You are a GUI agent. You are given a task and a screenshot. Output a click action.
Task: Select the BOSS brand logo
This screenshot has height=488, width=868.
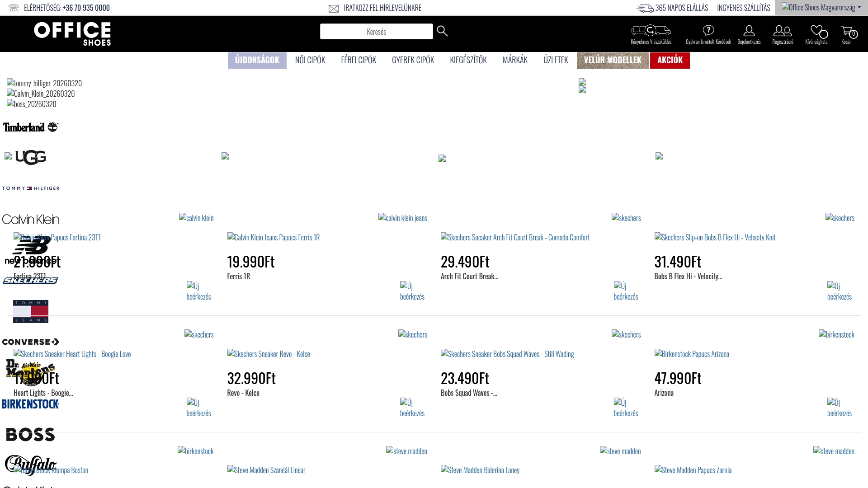(31, 435)
